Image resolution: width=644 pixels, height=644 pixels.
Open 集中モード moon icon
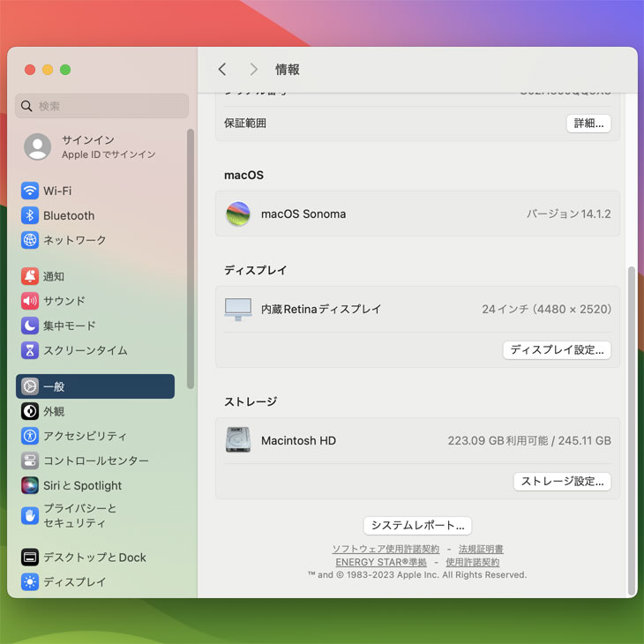pos(30,326)
